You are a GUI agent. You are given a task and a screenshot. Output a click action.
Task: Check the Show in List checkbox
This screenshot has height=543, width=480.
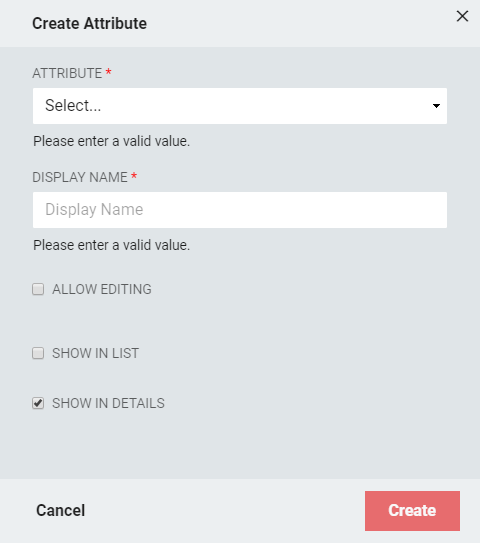(38, 353)
